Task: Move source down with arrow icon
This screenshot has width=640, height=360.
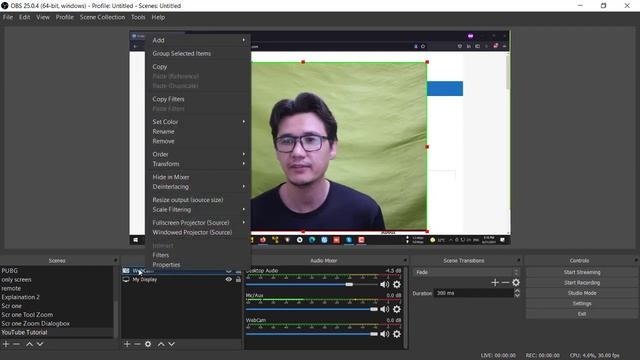Action: [x=171, y=344]
